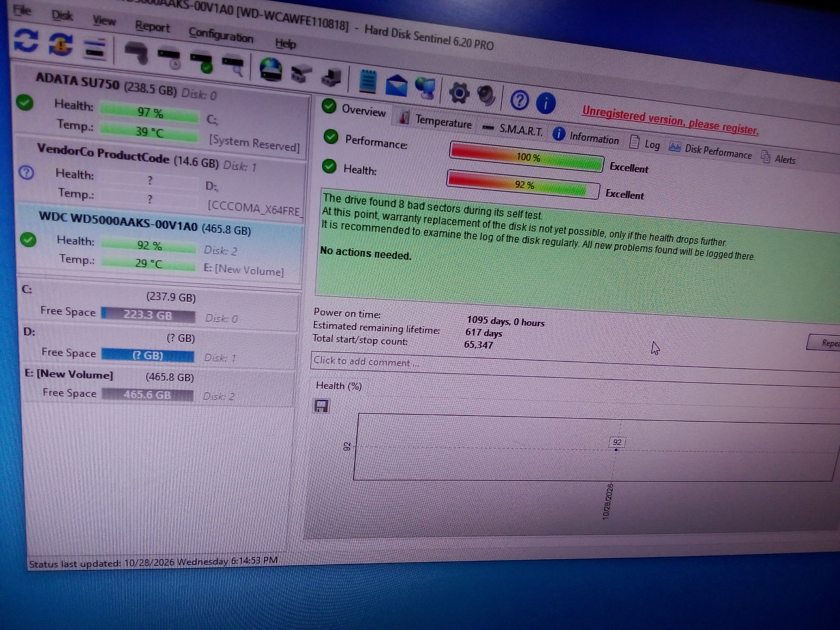The image size is (840, 630).
Task: Click the dark drive icon left of the notepad
Action: (331, 77)
